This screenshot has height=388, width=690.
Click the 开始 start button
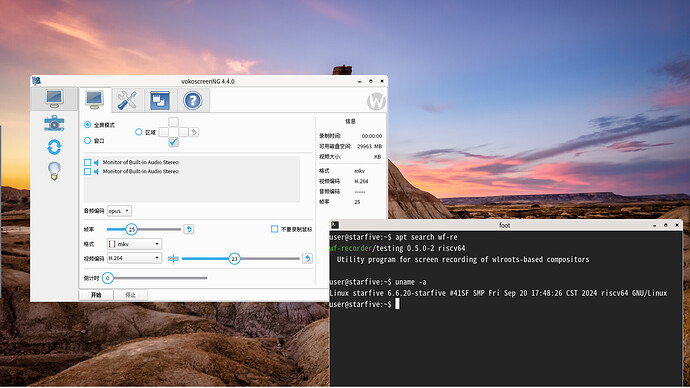(x=96, y=295)
